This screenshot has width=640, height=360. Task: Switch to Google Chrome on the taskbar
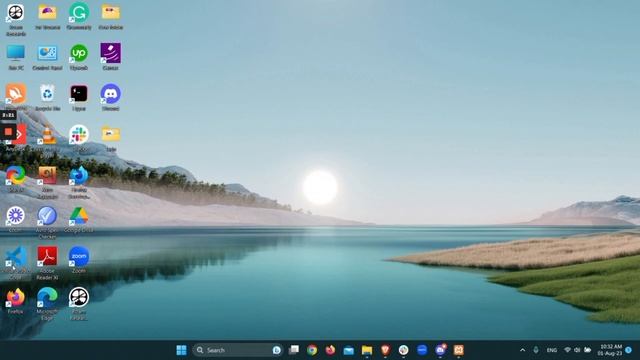tap(312, 350)
